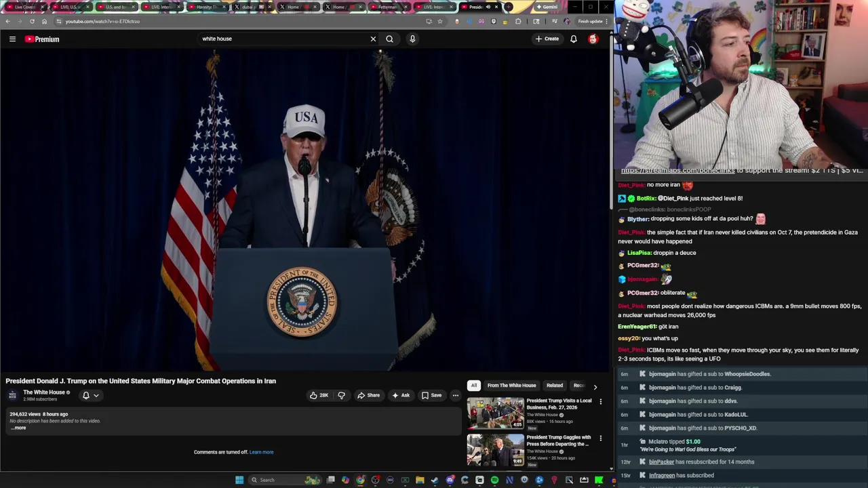Open File Explorer from the taskbar

420,480
